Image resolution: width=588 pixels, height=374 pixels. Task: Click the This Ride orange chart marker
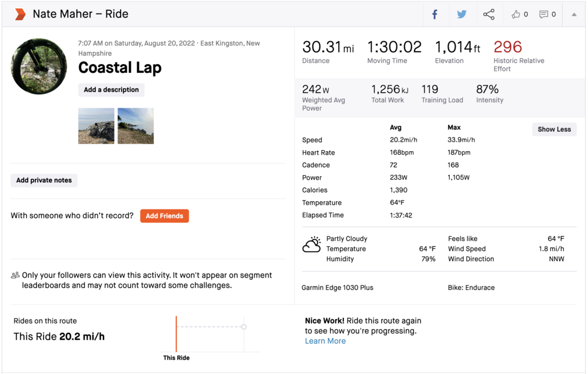[176, 333]
